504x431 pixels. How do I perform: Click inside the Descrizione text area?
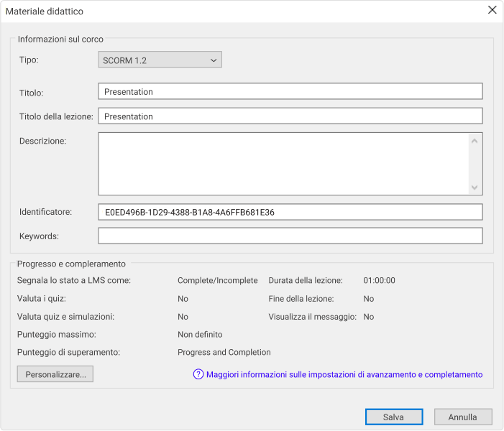283,164
